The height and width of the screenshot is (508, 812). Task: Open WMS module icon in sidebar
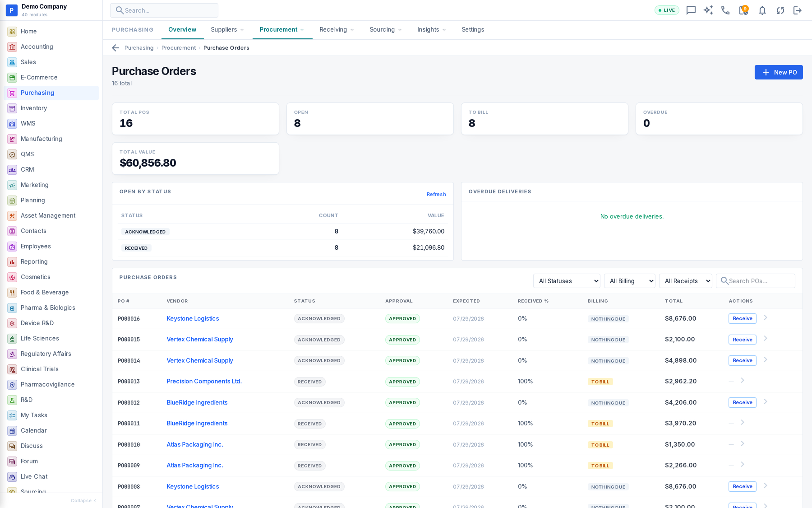coord(12,124)
